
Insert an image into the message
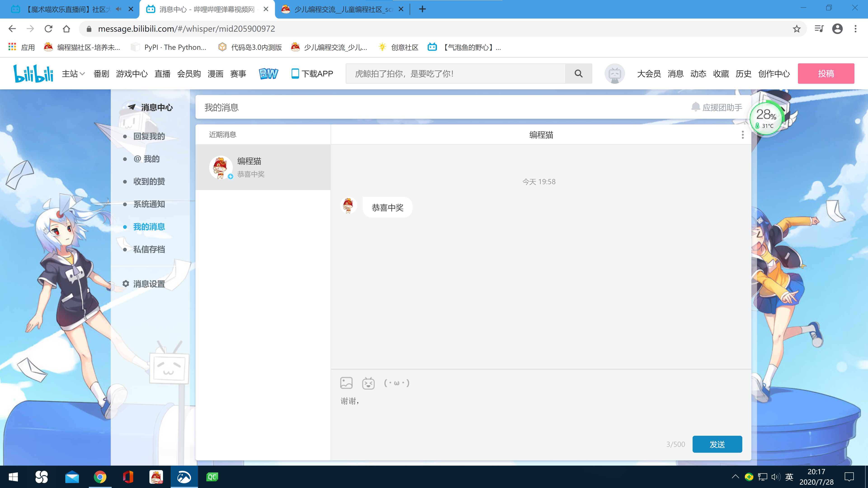tap(346, 383)
